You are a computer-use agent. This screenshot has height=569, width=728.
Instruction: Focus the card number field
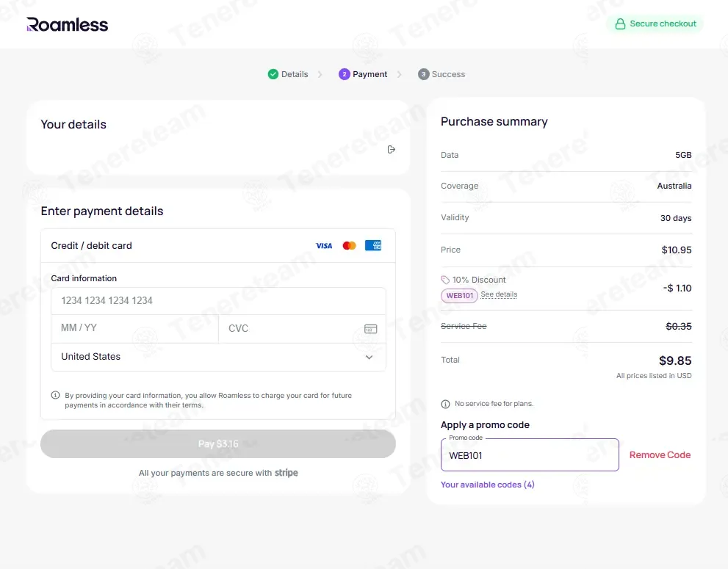coord(218,301)
